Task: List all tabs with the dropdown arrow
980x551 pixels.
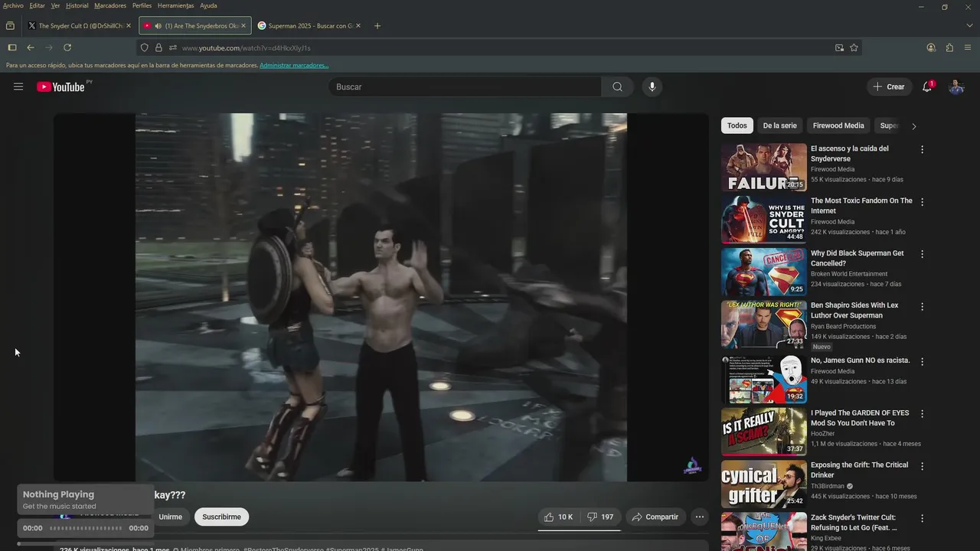Action: (x=969, y=25)
